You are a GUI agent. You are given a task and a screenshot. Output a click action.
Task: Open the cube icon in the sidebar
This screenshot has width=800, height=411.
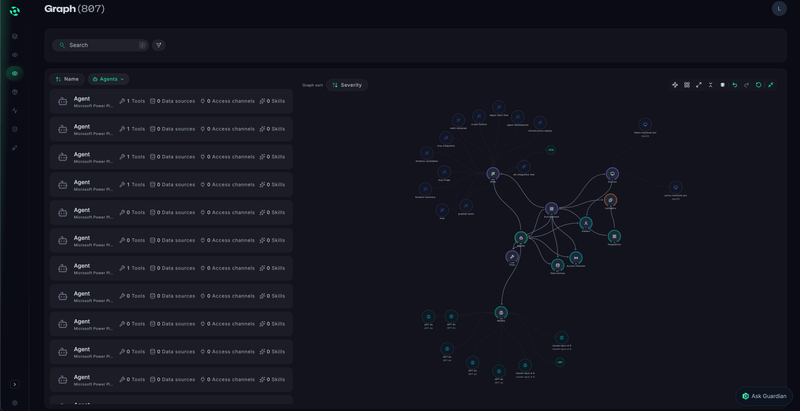click(x=15, y=92)
